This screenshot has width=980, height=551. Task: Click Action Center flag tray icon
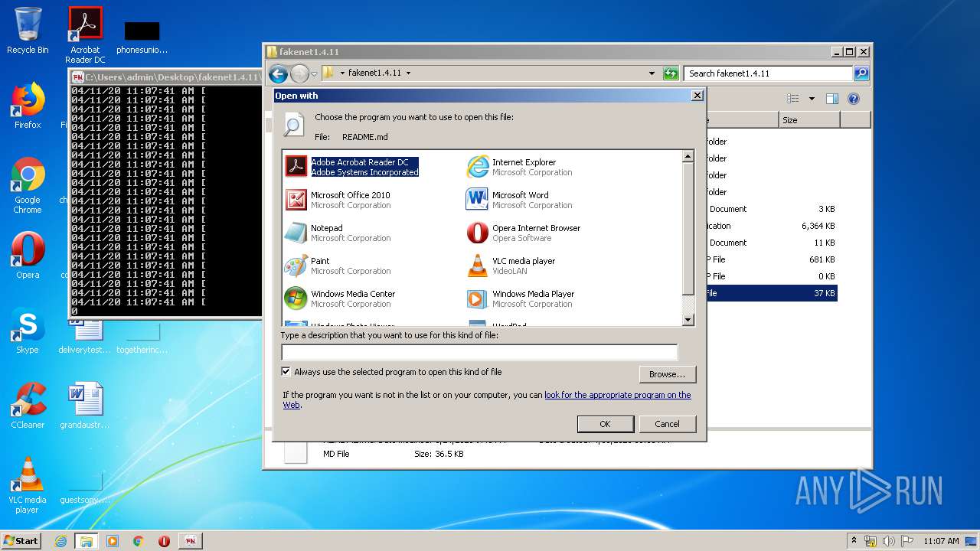(x=906, y=541)
